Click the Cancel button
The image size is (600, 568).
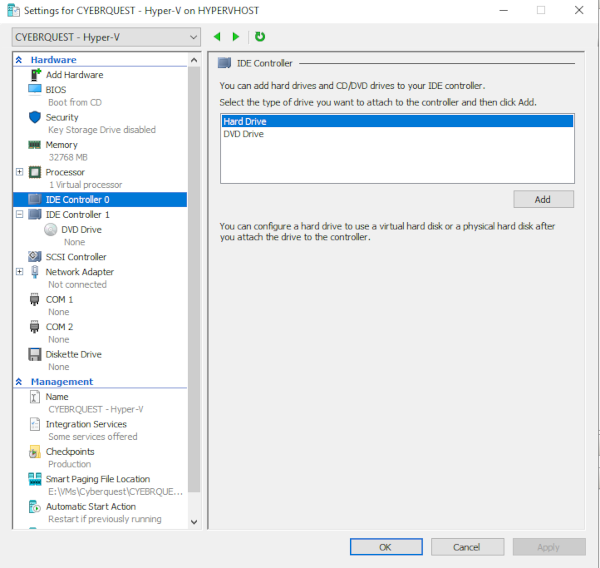pos(466,547)
